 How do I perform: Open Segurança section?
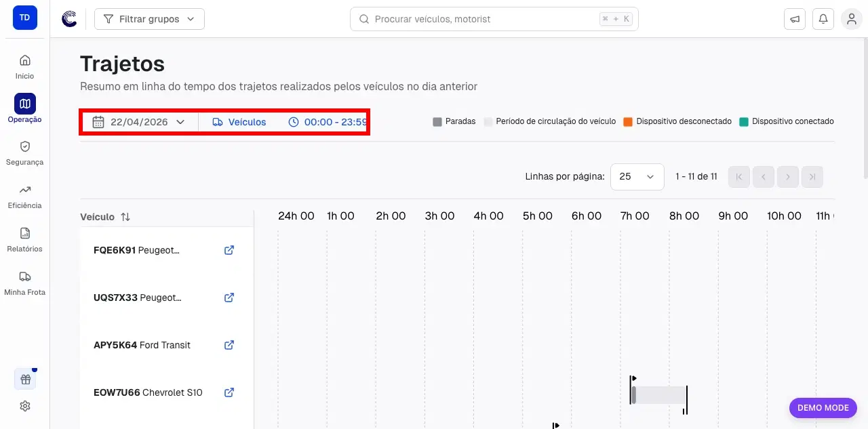click(x=25, y=152)
